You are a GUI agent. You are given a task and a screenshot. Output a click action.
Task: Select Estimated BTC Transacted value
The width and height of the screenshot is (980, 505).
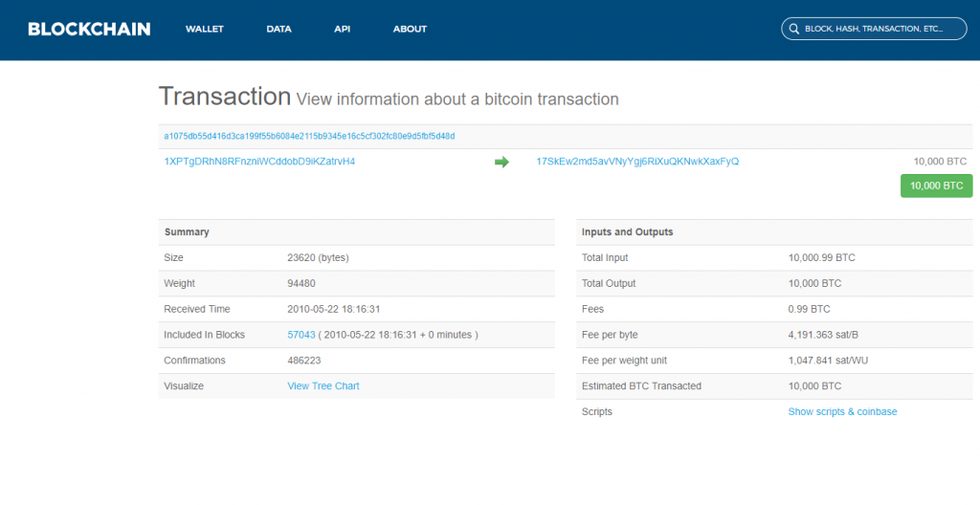coord(815,385)
